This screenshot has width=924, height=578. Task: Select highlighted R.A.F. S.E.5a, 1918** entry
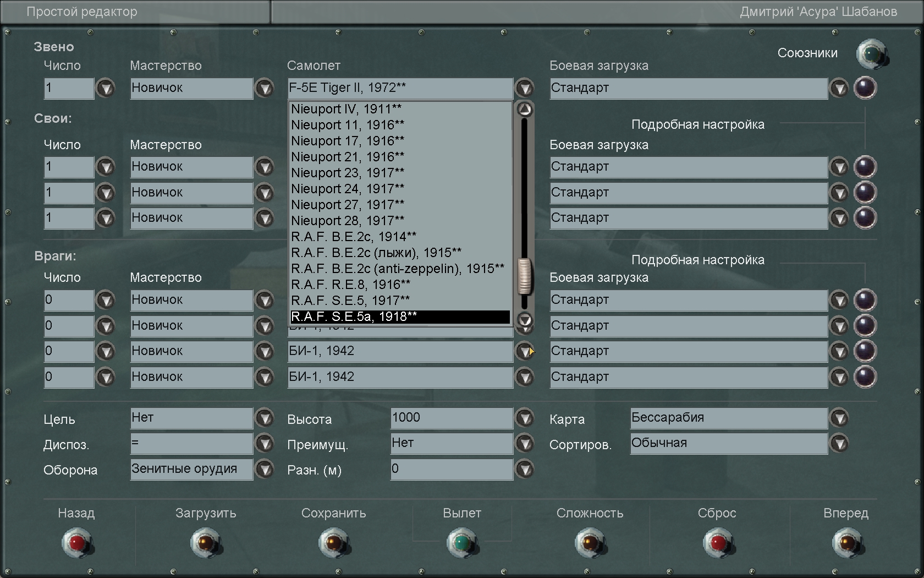coord(400,317)
